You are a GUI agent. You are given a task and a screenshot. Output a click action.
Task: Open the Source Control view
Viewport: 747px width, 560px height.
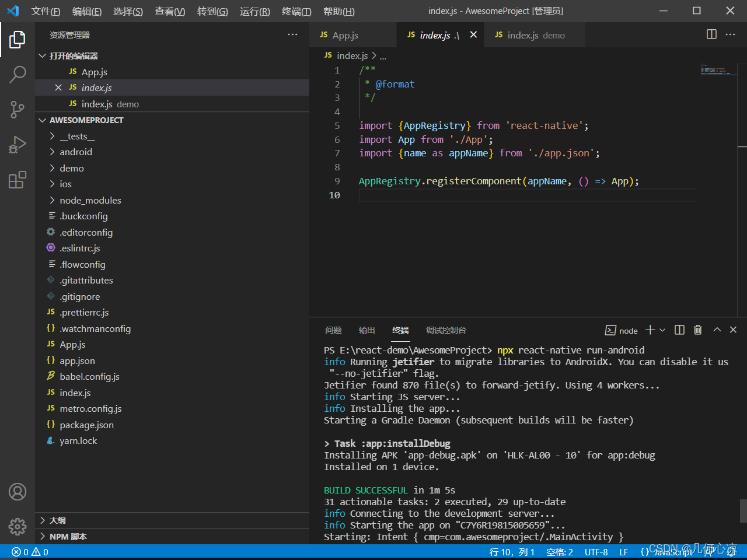pyautogui.click(x=18, y=109)
